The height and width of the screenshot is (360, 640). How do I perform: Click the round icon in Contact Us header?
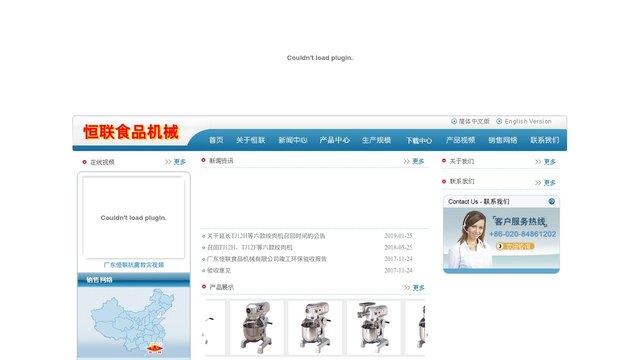click(x=551, y=201)
